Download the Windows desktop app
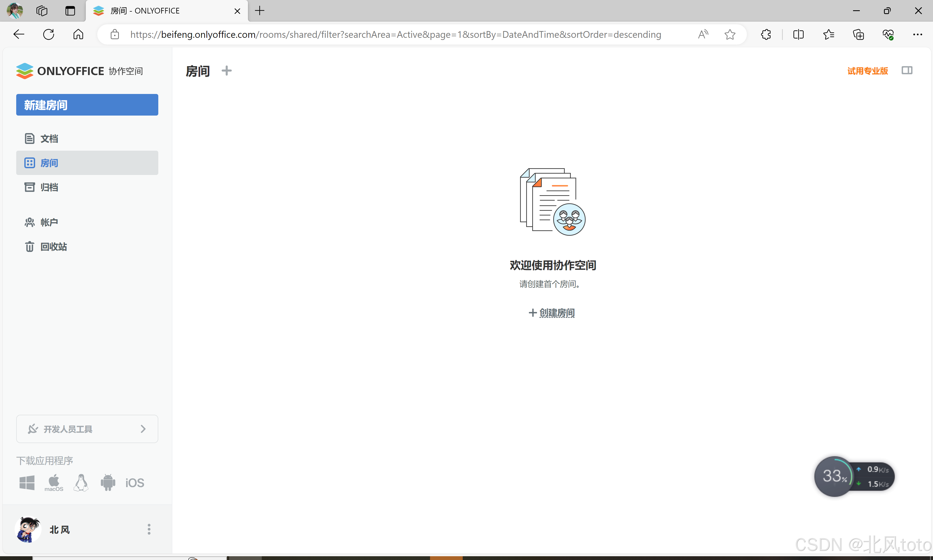933x560 pixels. coord(27,482)
